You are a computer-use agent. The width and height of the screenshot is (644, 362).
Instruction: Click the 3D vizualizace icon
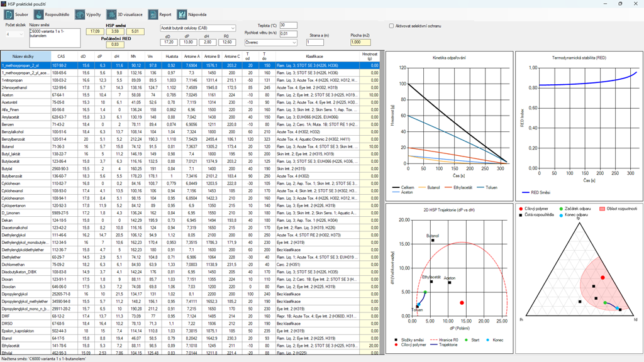tap(111, 14)
